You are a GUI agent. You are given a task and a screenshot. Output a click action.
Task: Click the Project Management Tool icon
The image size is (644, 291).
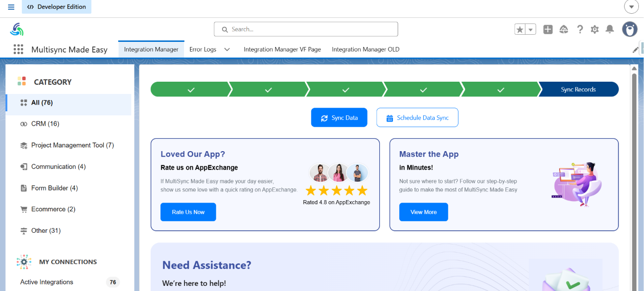point(24,145)
